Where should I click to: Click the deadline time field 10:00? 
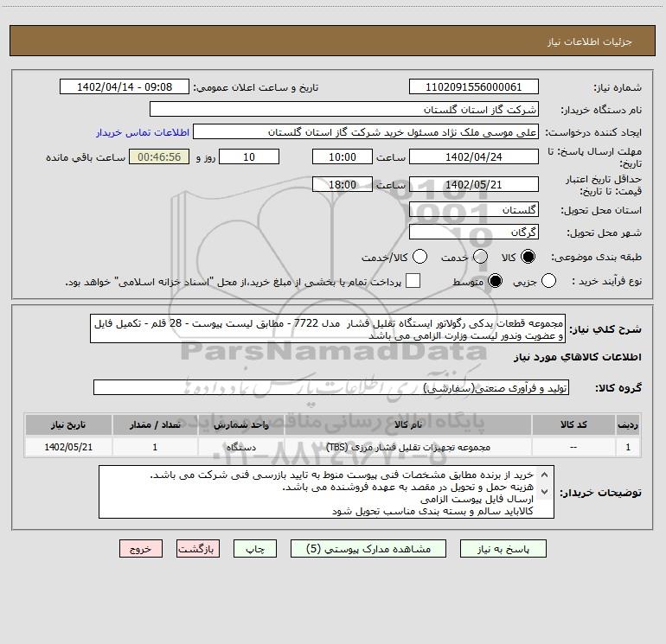point(343,156)
